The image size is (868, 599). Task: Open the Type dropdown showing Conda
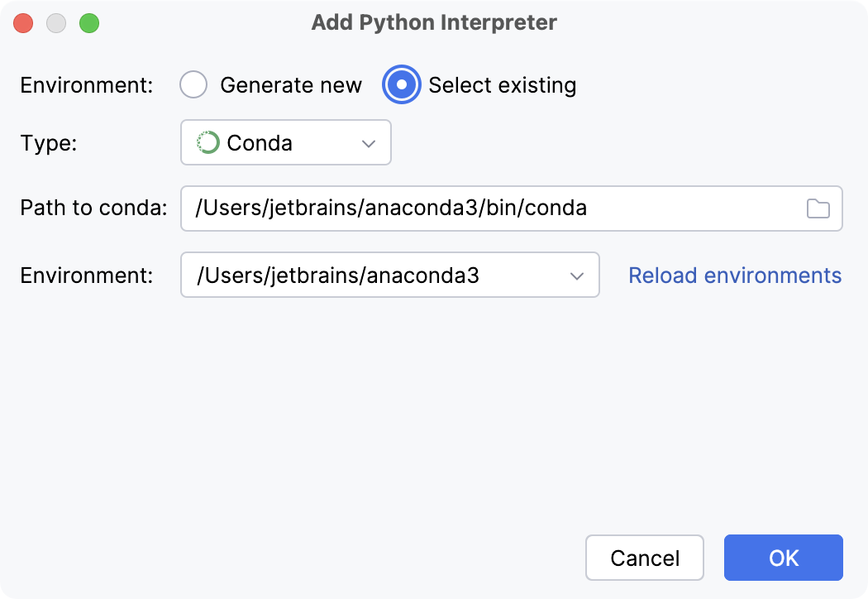coord(285,142)
